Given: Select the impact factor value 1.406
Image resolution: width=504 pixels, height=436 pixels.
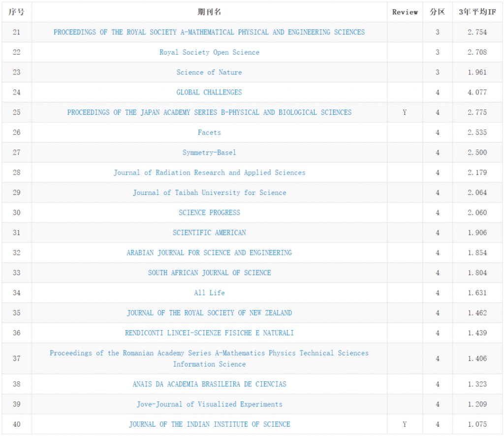Looking at the screenshot, I should coord(477,359).
